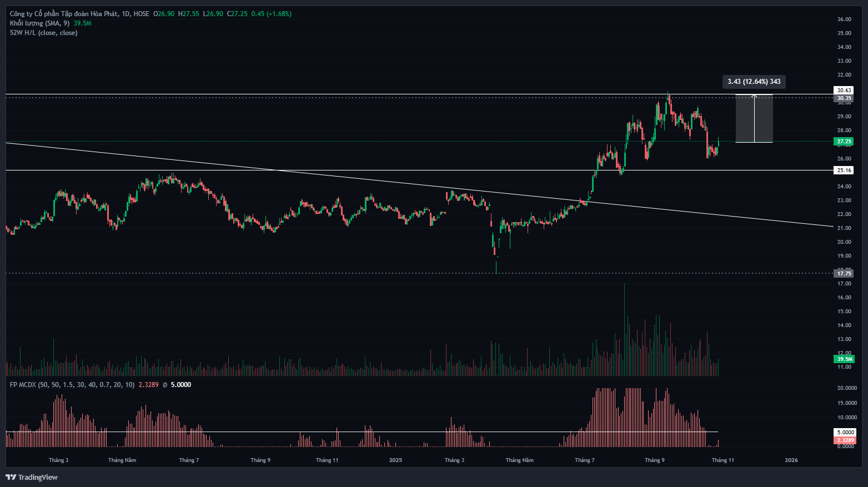Click the close value C27.25
The width and height of the screenshot is (868, 487).
tap(237, 14)
